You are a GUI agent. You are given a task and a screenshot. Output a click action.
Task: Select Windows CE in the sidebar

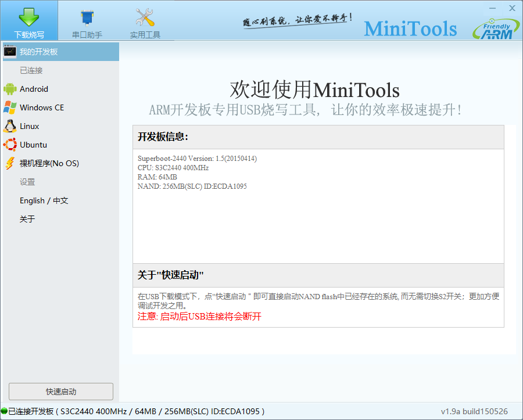pyautogui.click(x=60, y=107)
